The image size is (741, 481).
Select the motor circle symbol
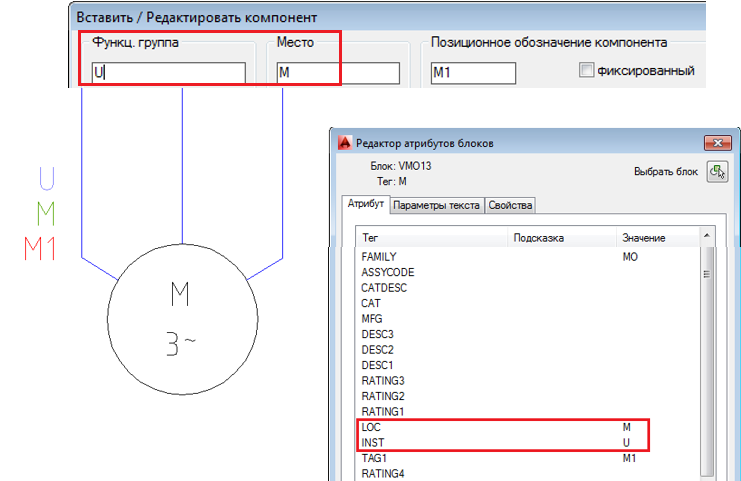pyautogui.click(x=182, y=319)
